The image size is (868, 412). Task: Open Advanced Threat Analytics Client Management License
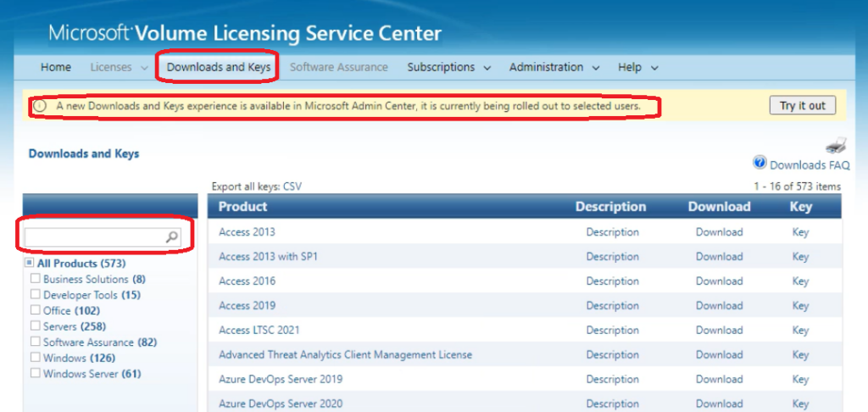coord(346,354)
